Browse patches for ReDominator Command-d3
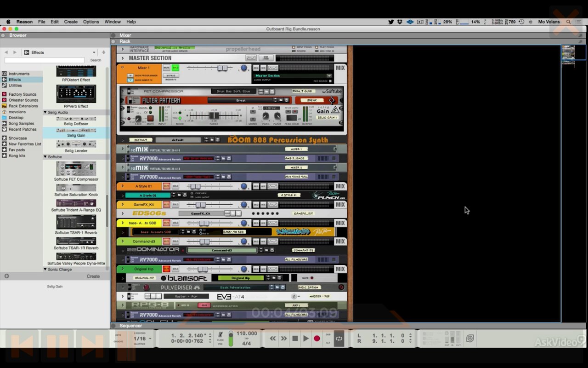Screen dimensions: 588x368 coord(267,250)
